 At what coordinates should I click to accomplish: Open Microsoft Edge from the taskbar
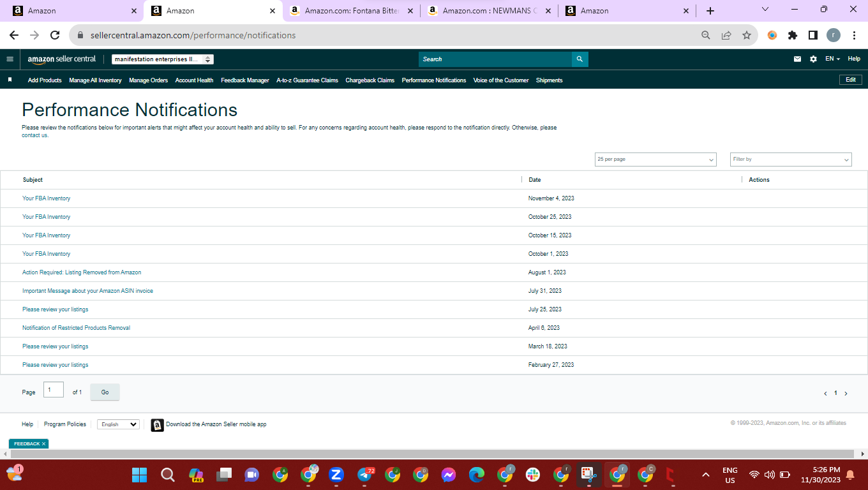(477, 475)
